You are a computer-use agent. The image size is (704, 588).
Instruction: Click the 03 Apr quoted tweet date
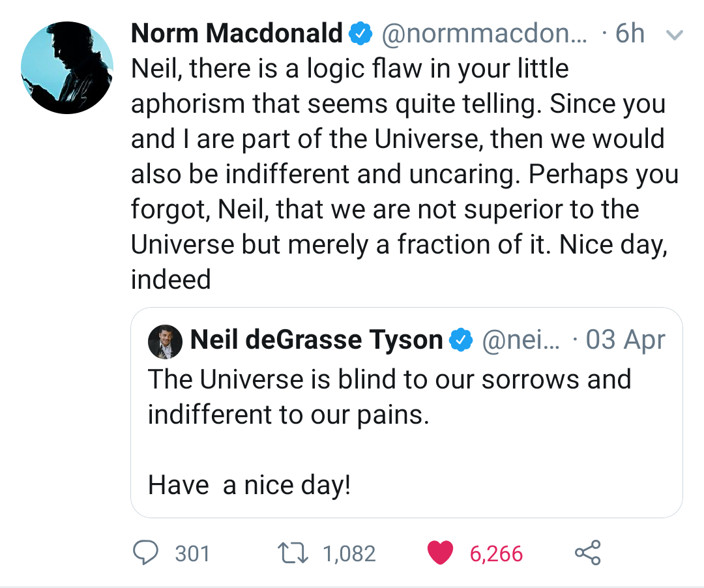[x=625, y=340]
